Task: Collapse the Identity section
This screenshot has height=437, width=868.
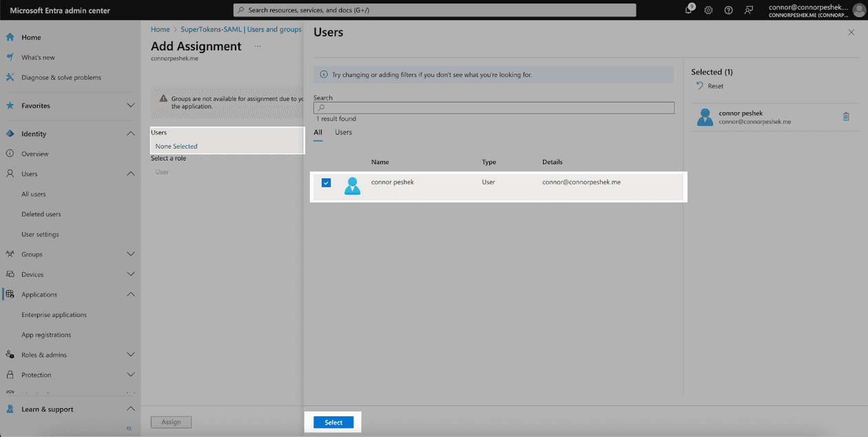Action: coord(131,134)
